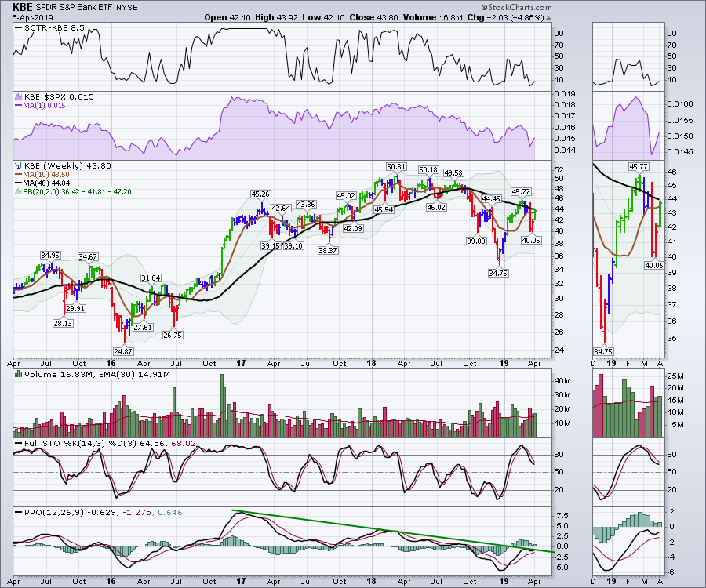Click the 5-Apr-2019 date label
The image size is (706, 588).
click(33, 17)
